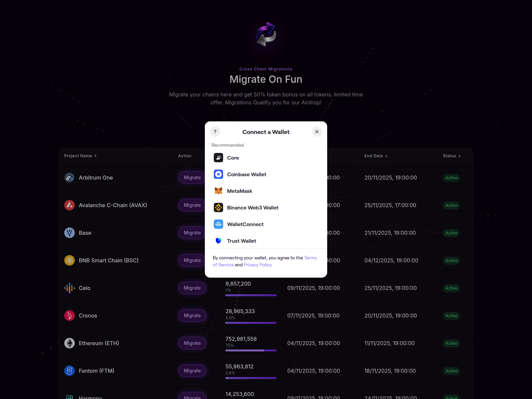The image size is (532, 399).
Task: Click the Base chain logo
Action: (69, 233)
